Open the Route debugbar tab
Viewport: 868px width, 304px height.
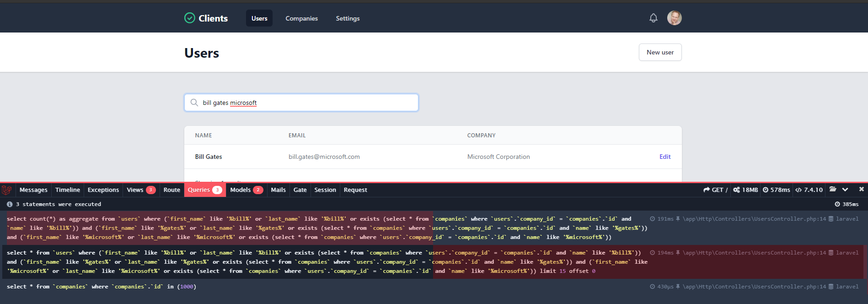click(172, 190)
